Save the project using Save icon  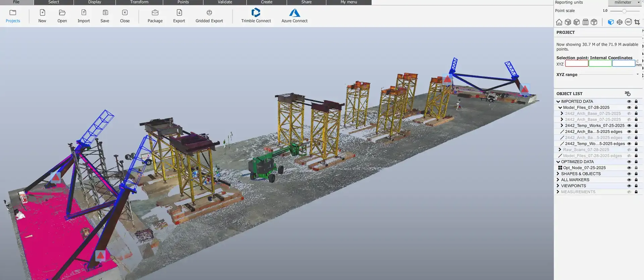coord(105,13)
